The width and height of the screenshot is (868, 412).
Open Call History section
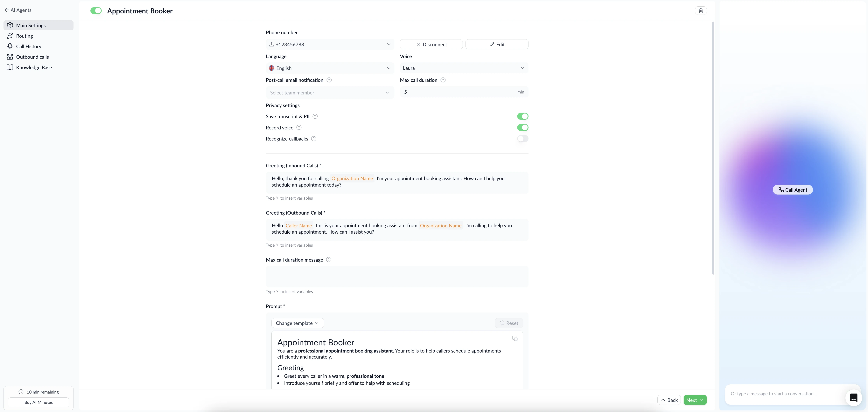click(x=38, y=46)
